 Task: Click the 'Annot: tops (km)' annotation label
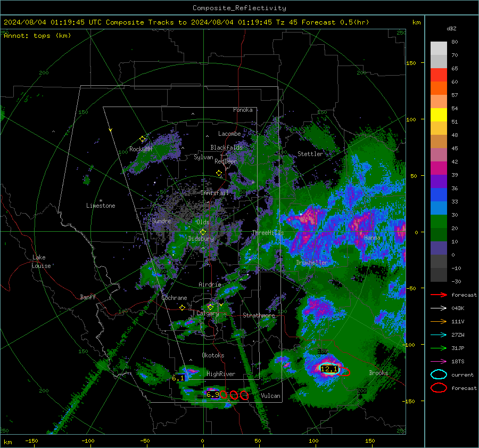[x=37, y=36]
